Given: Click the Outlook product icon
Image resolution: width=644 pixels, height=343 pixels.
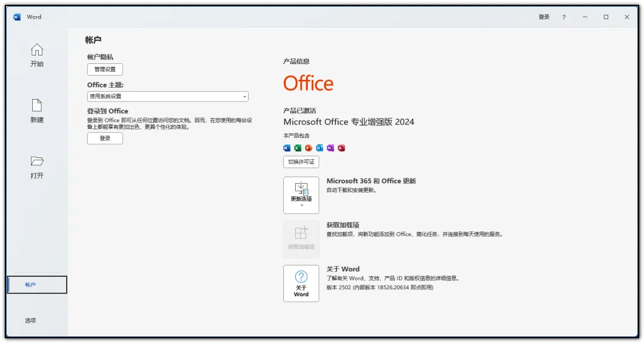Looking at the screenshot, I should pyautogui.click(x=320, y=148).
